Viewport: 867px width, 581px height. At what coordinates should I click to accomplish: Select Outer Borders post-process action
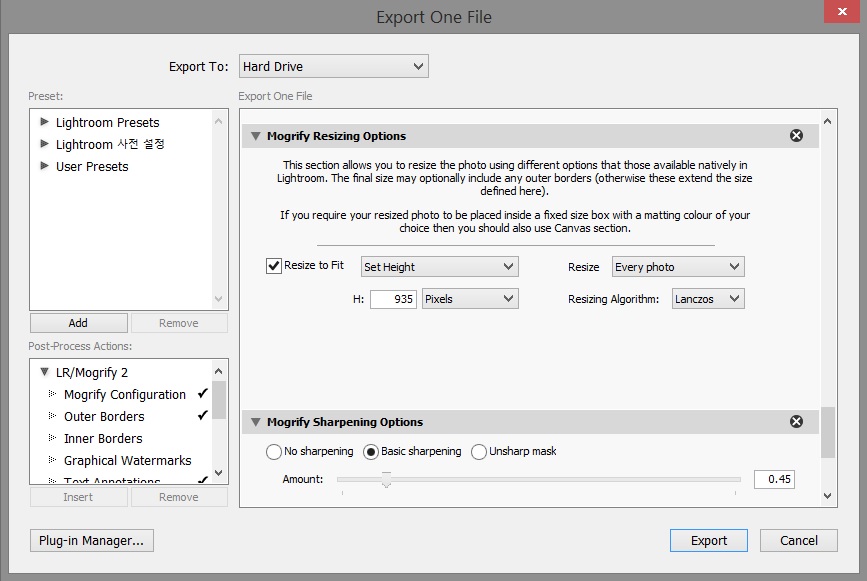(x=104, y=416)
